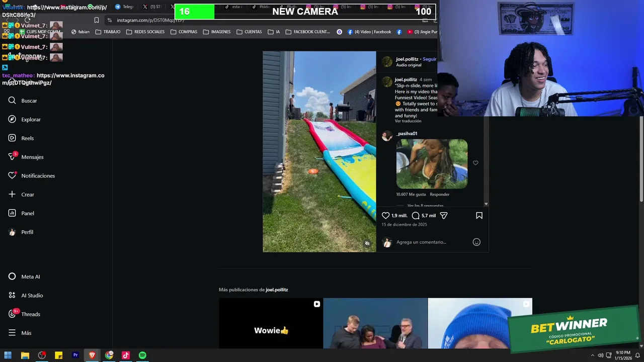The height and width of the screenshot is (362, 644).
Task: Open _pasilva01 commenter profile
Action: pyautogui.click(x=407, y=133)
